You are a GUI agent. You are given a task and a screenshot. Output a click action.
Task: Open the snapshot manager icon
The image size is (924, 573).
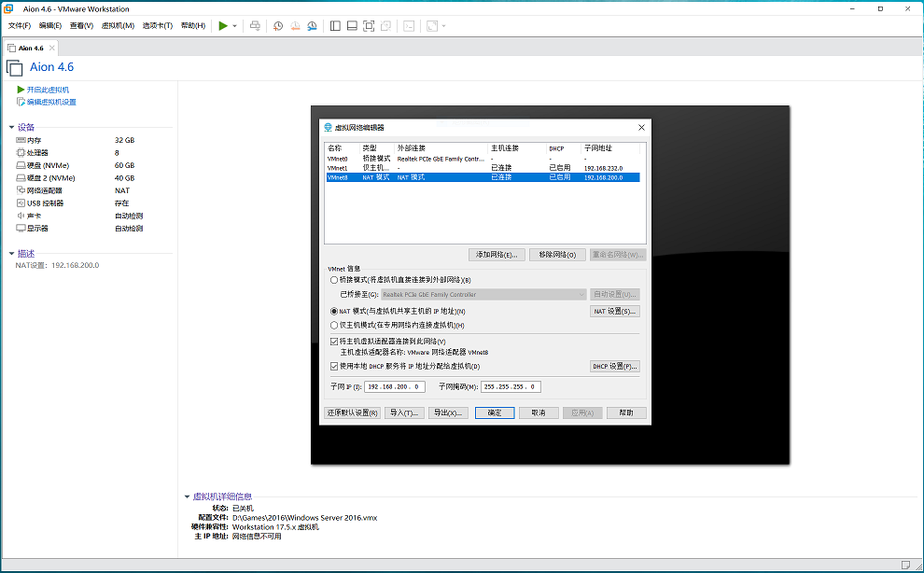[x=312, y=26]
